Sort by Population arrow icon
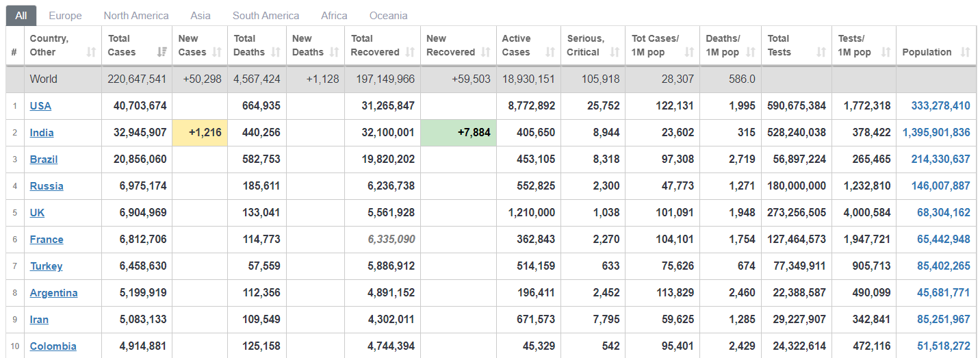The height and width of the screenshot is (358, 980). 966,52
